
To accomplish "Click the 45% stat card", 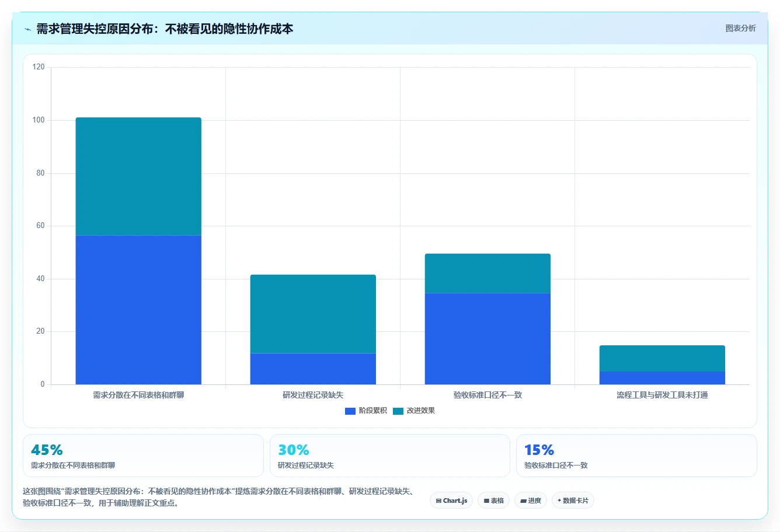I will point(143,456).
